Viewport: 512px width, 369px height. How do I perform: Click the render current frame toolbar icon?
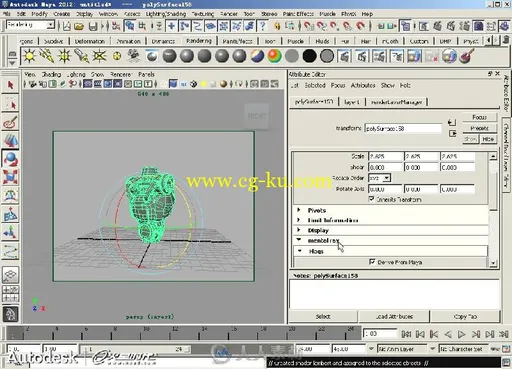(x=437, y=26)
